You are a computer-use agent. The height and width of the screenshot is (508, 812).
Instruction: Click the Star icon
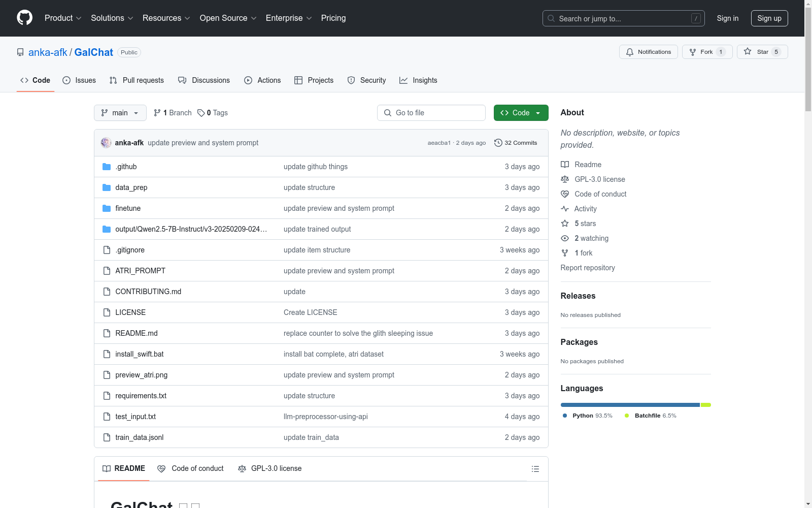748,51
